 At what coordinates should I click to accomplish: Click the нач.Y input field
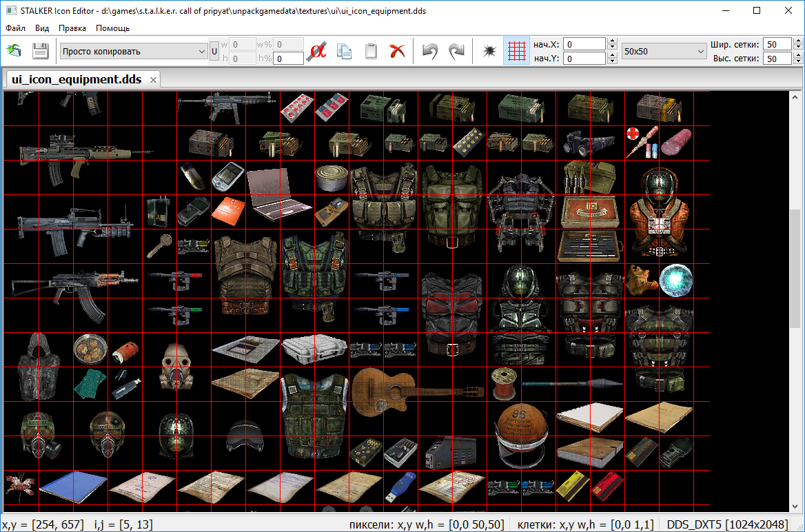pyautogui.click(x=584, y=59)
